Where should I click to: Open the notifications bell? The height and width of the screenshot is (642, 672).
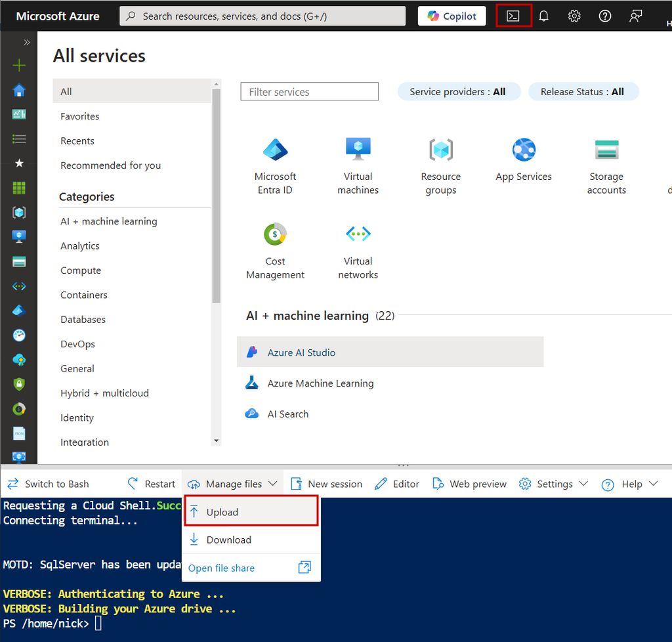543,16
